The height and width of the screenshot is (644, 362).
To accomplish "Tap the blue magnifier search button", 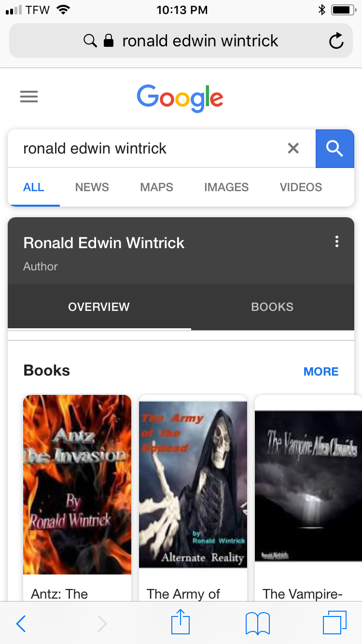I will point(334,149).
